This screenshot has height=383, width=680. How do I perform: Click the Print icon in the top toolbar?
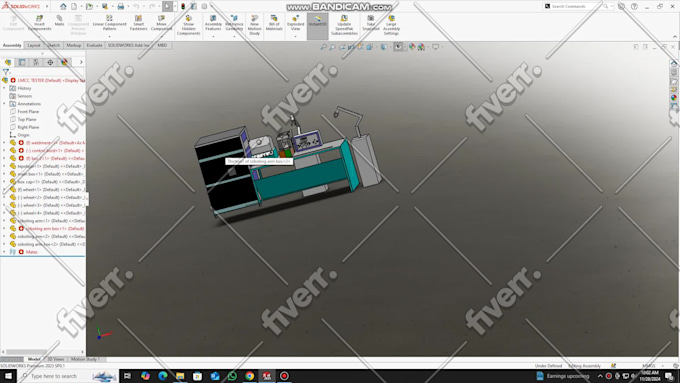click(x=121, y=7)
